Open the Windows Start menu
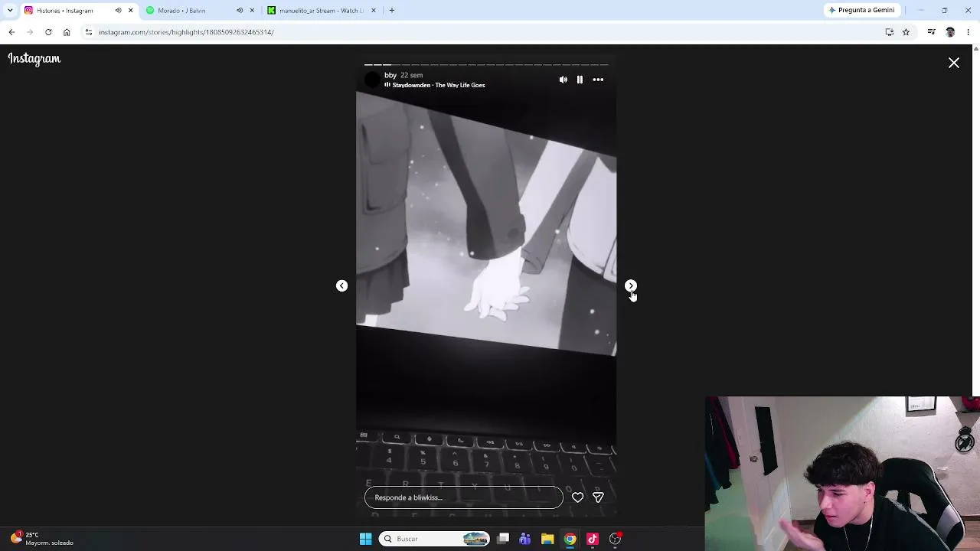 tap(365, 539)
